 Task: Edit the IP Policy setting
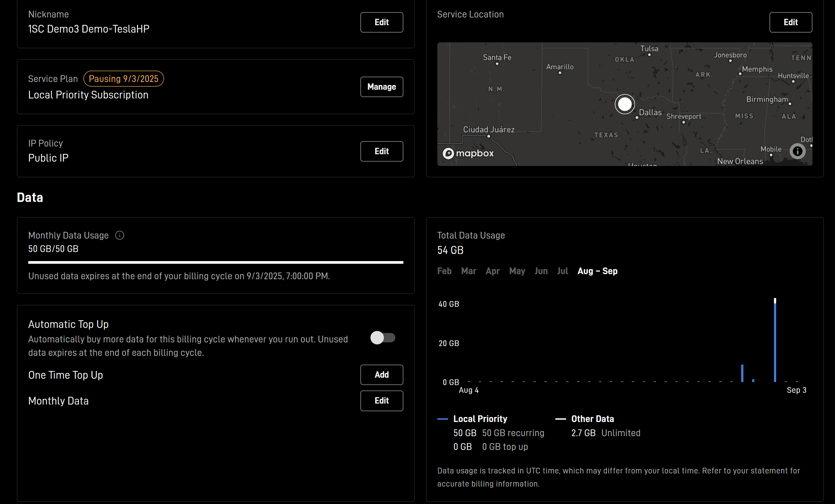[382, 151]
